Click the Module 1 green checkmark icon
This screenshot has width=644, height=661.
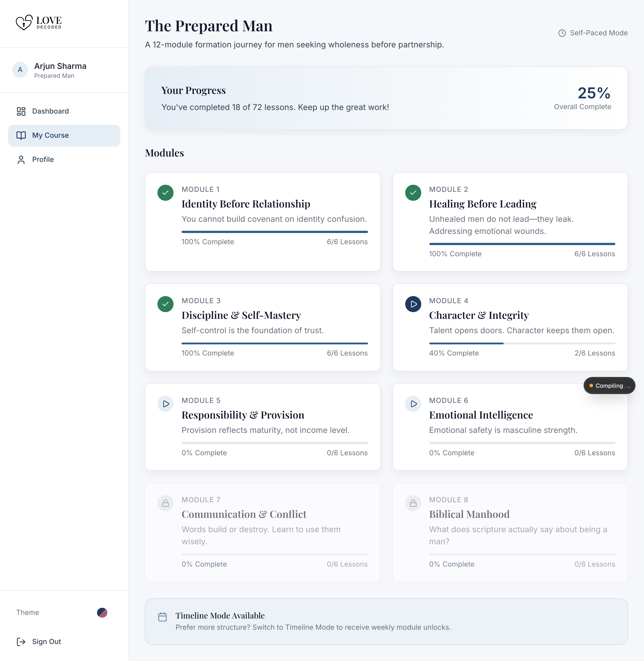coord(165,193)
